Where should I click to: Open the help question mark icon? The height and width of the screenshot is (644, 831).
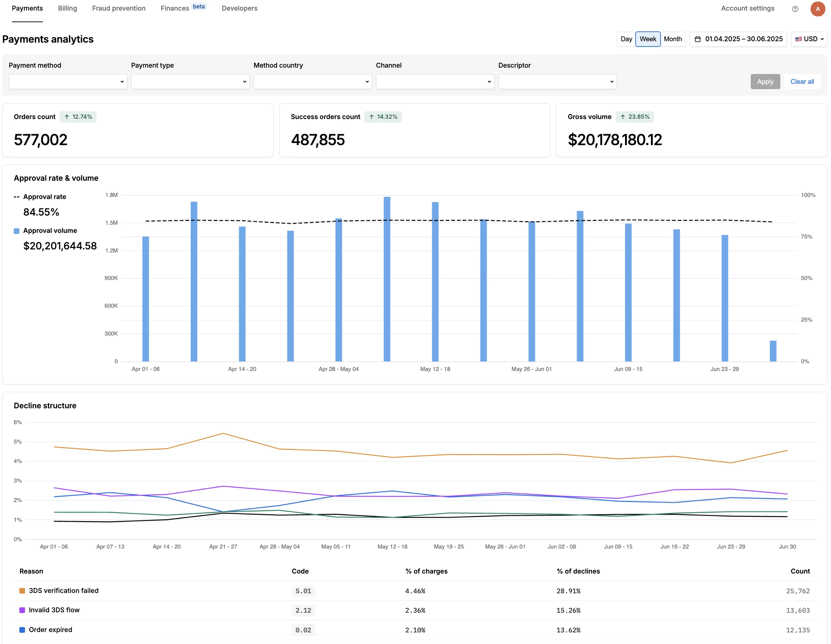point(795,9)
